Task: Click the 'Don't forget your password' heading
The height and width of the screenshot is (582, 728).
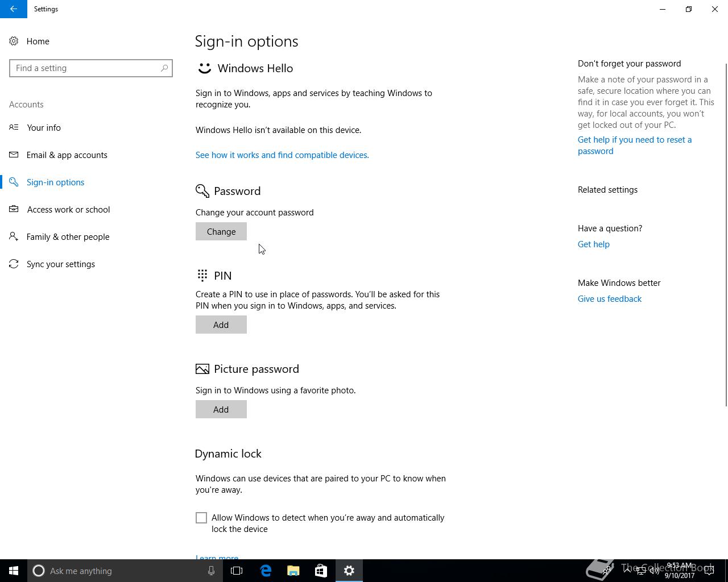Action: (630, 64)
